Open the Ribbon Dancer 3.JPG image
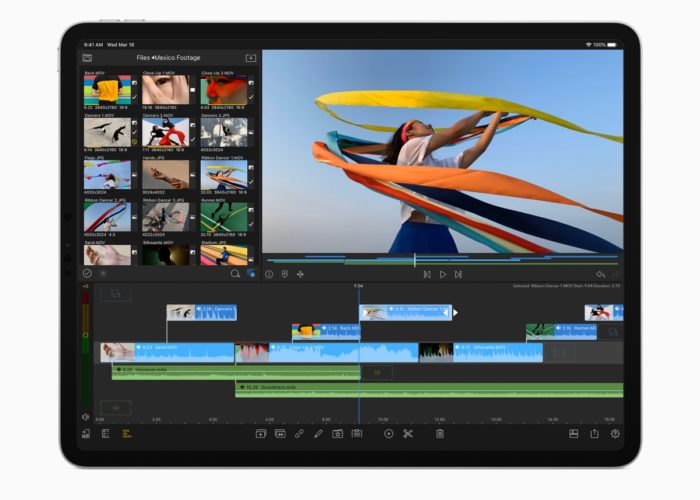 (165, 217)
